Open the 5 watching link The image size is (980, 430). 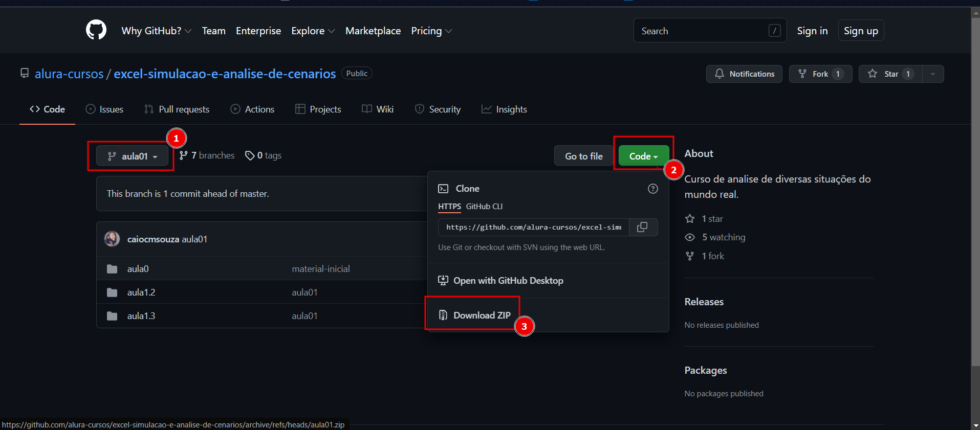(715, 237)
